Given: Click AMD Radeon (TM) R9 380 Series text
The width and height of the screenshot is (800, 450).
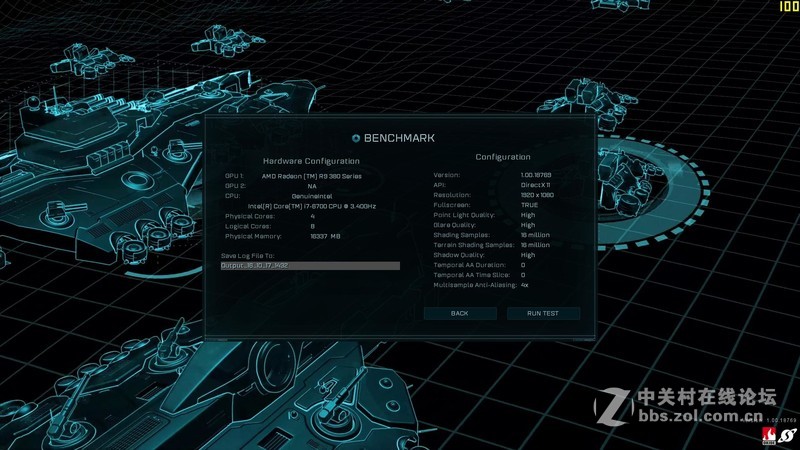Looking at the screenshot, I should coord(312,176).
